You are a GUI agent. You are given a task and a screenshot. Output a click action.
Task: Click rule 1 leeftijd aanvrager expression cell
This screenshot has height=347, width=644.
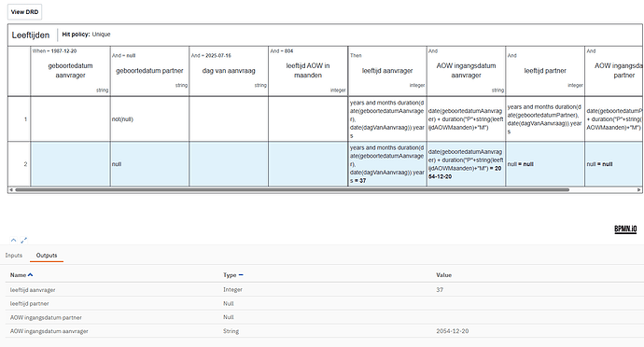tap(387, 119)
